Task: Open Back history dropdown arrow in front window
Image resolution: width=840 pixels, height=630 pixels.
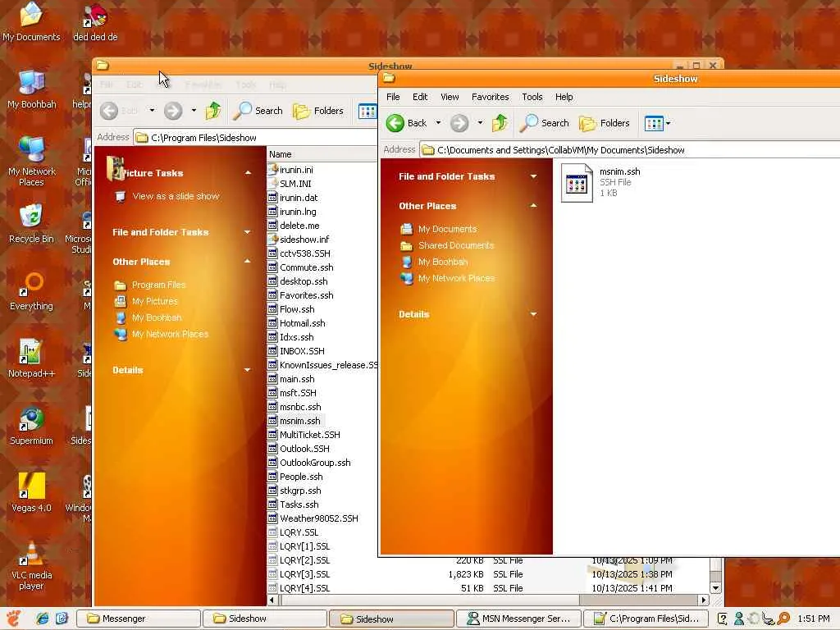Action: tap(438, 123)
